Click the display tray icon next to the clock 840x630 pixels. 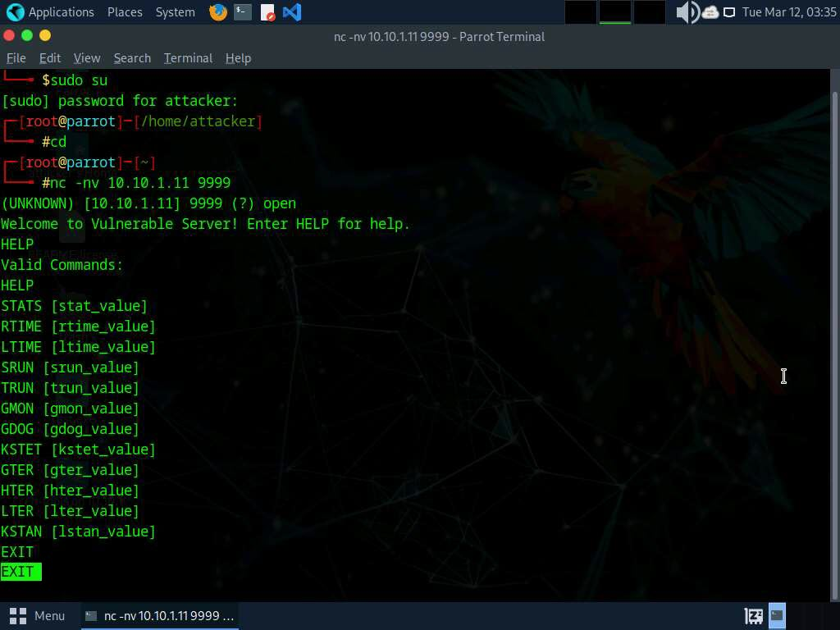[728, 12]
